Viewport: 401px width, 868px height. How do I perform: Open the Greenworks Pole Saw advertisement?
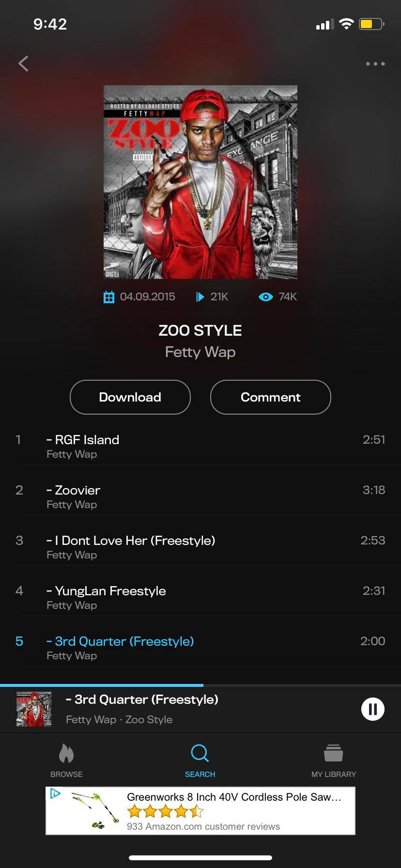200,811
